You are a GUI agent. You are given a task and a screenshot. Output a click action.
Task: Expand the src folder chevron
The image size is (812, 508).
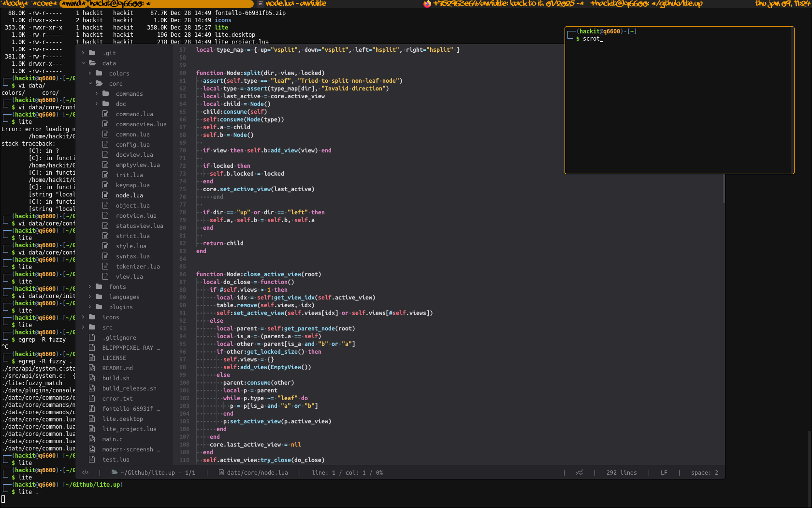pyautogui.click(x=83, y=328)
